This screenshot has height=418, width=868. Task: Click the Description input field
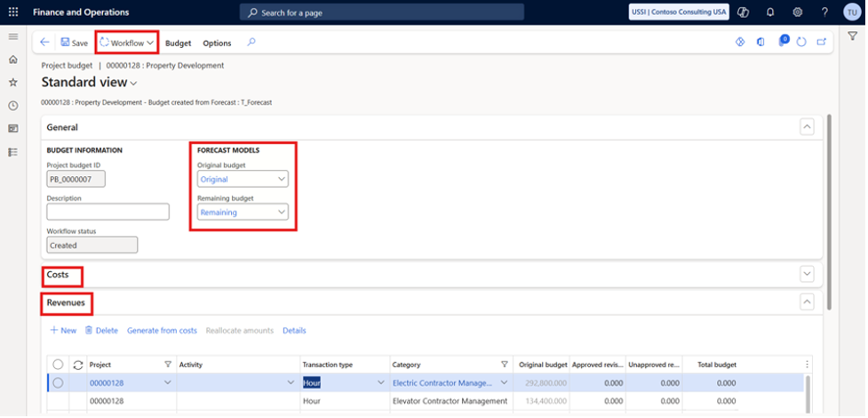pos(108,212)
